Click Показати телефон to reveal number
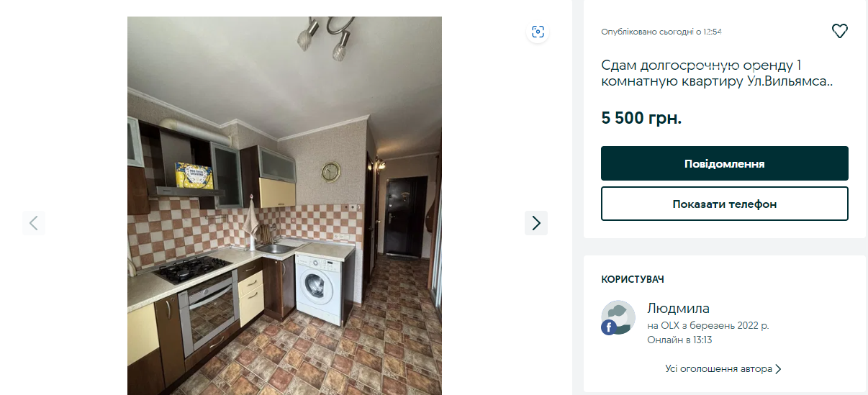The width and height of the screenshot is (868, 395). (x=725, y=204)
